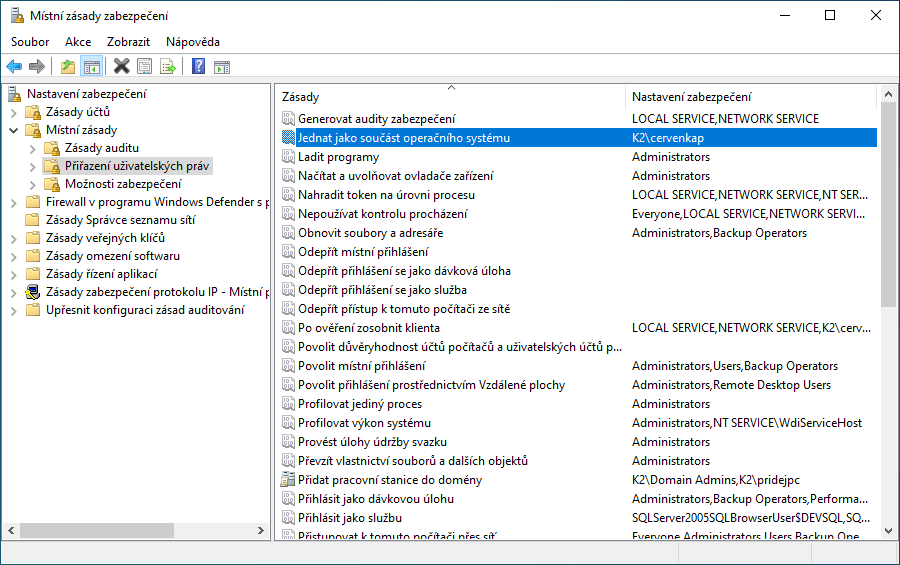Screen dimensions: 900x565
Task: Click the window title bar app icon
Action: click(17, 16)
